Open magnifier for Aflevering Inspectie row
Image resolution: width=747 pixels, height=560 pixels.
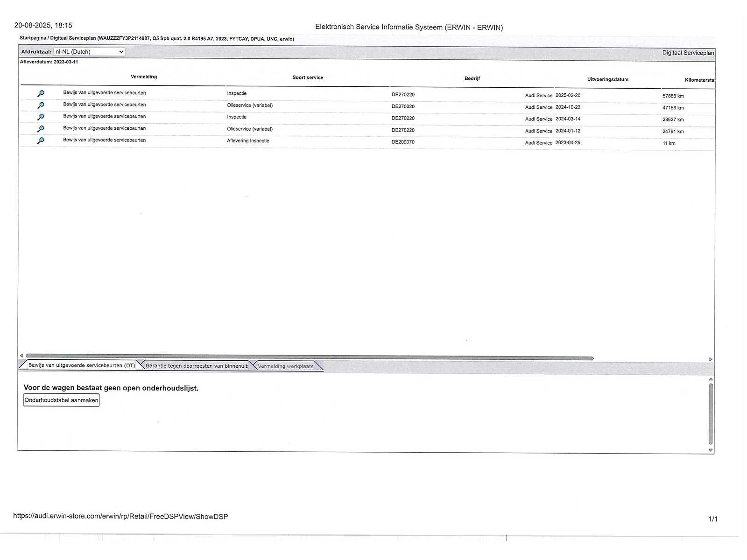(x=41, y=140)
